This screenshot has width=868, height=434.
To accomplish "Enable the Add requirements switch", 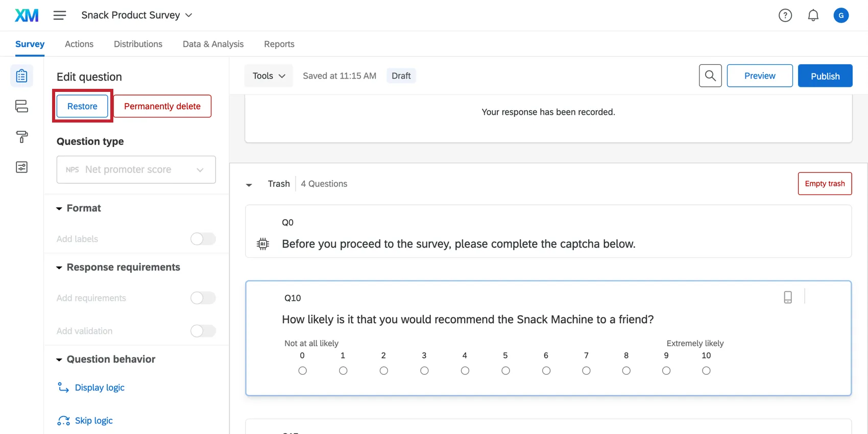I will 203,298.
